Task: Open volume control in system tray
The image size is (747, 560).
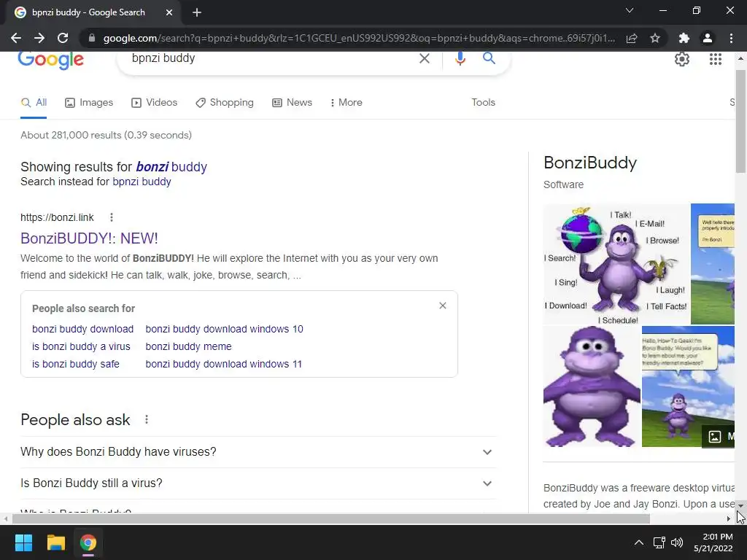Action: 676,542
